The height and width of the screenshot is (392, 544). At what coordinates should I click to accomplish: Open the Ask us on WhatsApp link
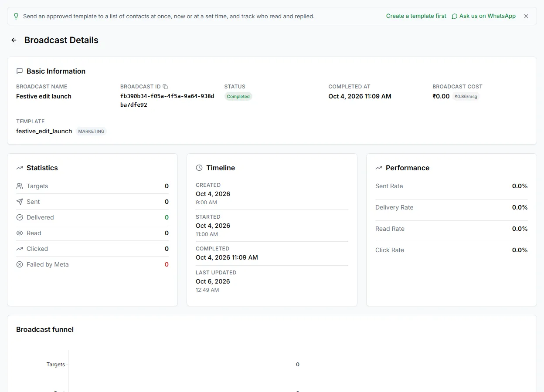tap(484, 16)
